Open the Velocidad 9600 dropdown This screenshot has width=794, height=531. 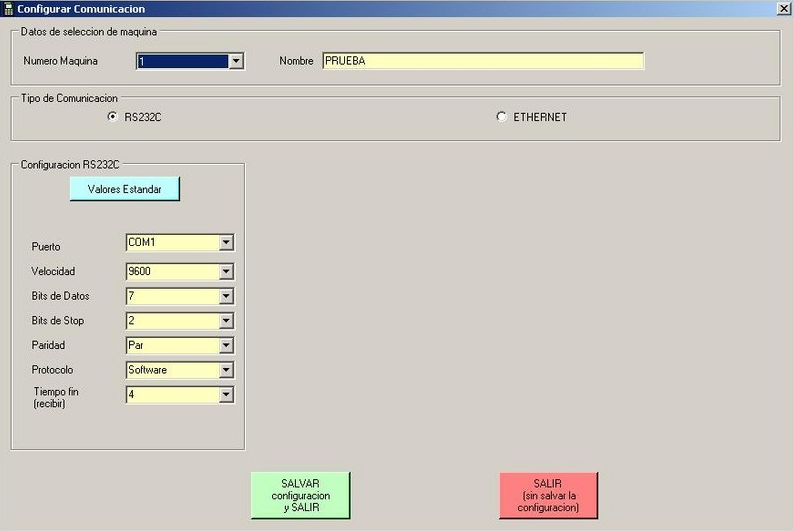[x=226, y=272]
